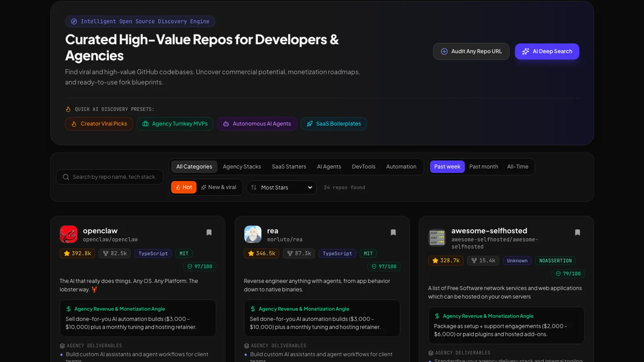644x362 pixels.
Task: Filter by DevTools category
Action: coord(363,167)
